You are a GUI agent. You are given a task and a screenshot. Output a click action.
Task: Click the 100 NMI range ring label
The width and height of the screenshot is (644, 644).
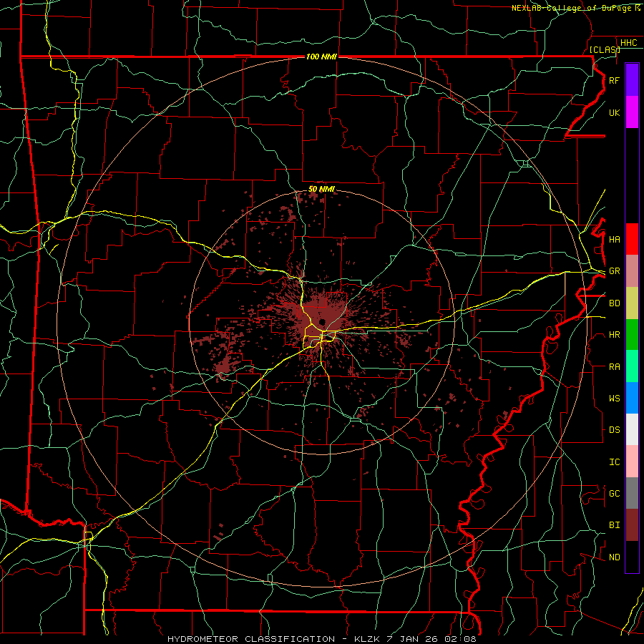coord(321,57)
